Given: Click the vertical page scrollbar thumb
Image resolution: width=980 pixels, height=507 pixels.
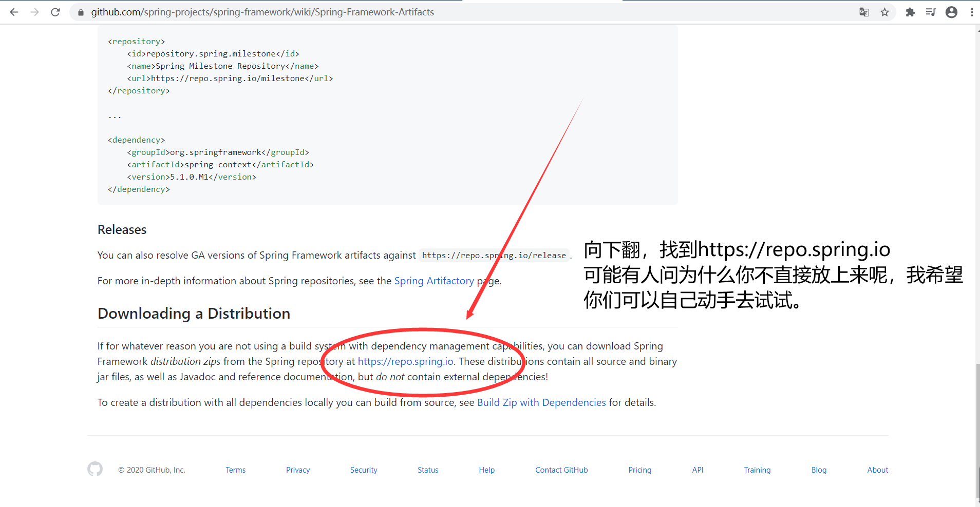Looking at the screenshot, I should [977, 431].
